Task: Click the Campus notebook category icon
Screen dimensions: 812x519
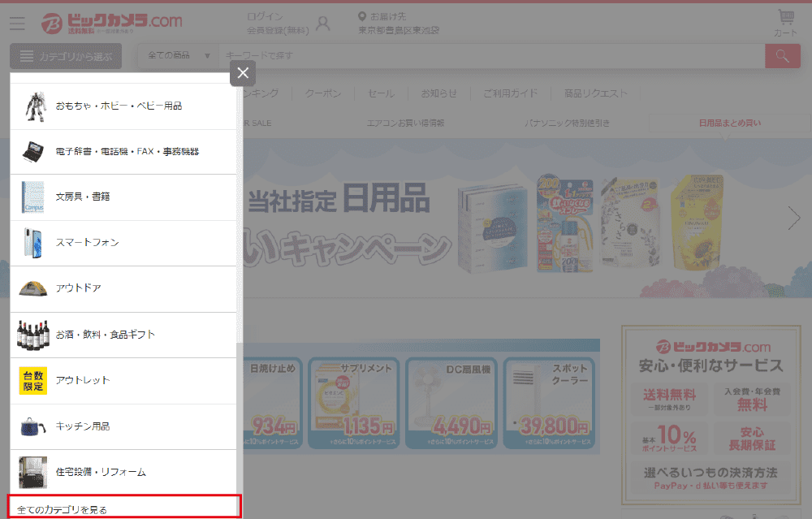Action: [33, 197]
